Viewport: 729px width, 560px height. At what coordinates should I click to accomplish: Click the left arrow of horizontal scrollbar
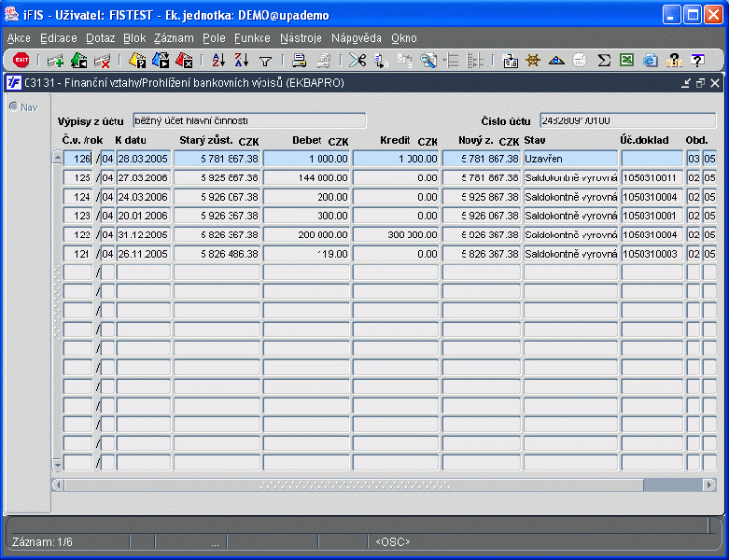tap(58, 485)
